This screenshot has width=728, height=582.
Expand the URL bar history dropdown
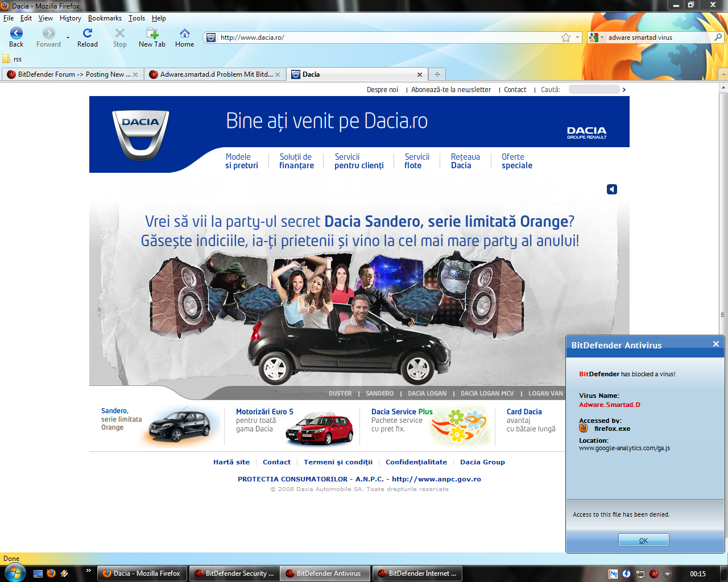[578, 38]
